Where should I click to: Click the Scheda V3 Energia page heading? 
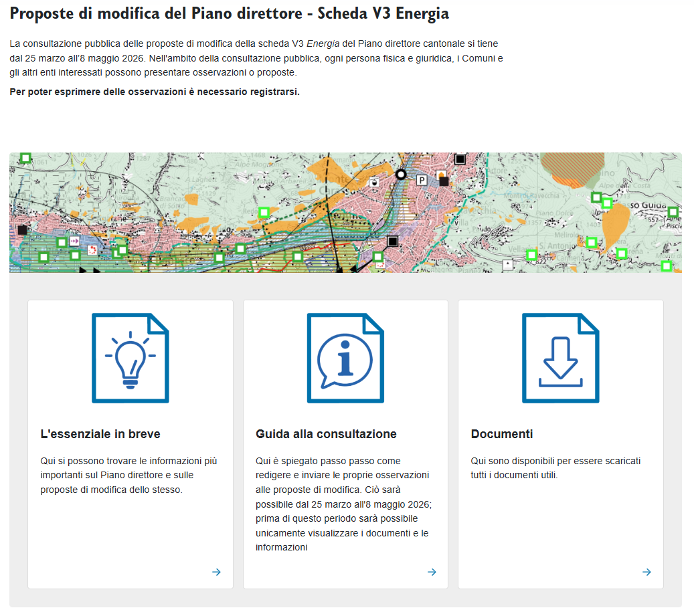[230, 13]
